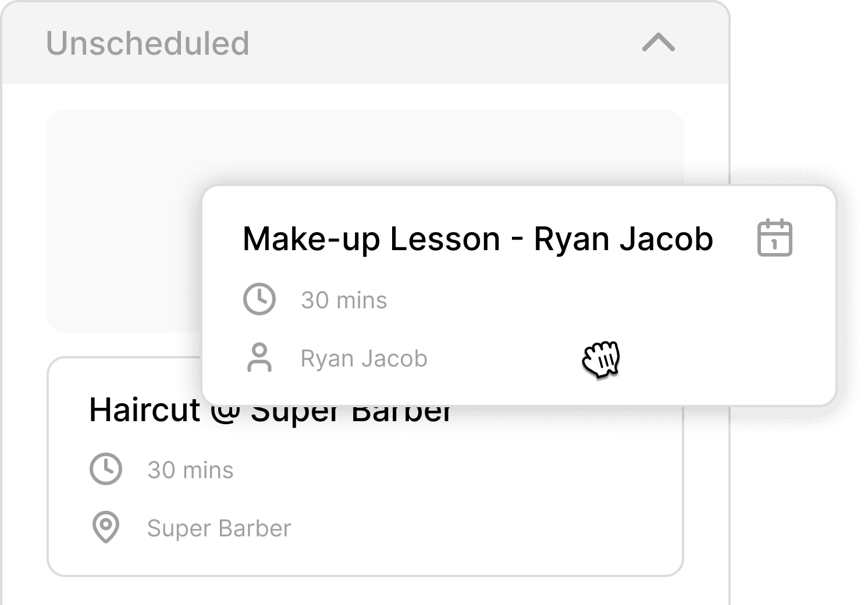Click the upward arrow to hide unscheduled items

pos(658,44)
